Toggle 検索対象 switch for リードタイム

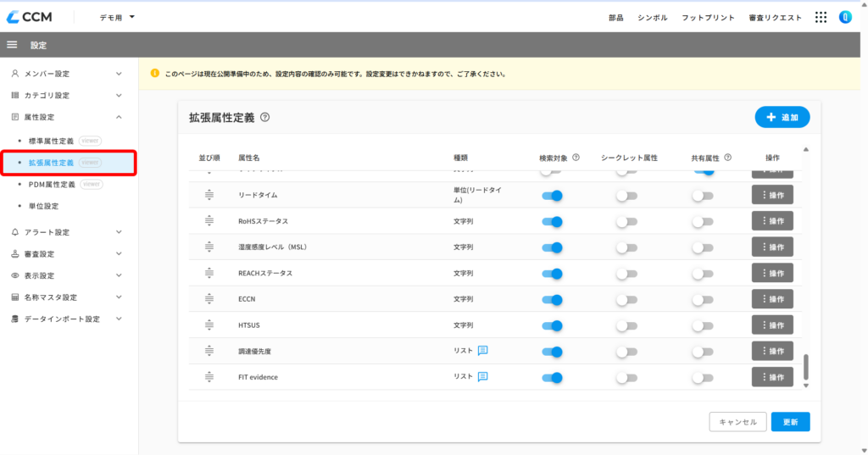pos(552,196)
